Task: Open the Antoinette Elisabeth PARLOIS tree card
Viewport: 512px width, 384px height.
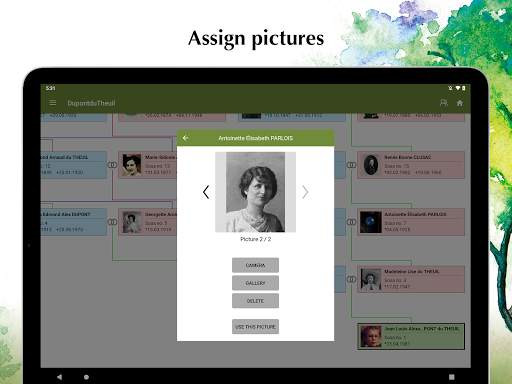Action: point(411,222)
